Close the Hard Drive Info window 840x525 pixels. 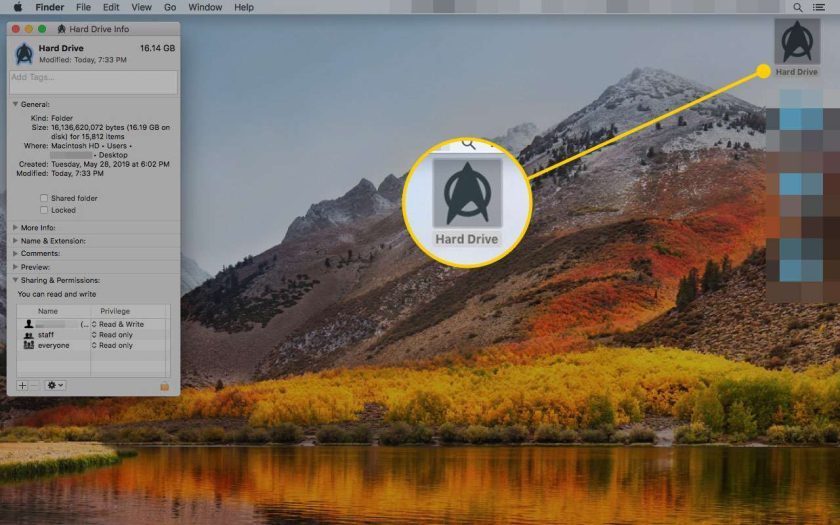16,29
